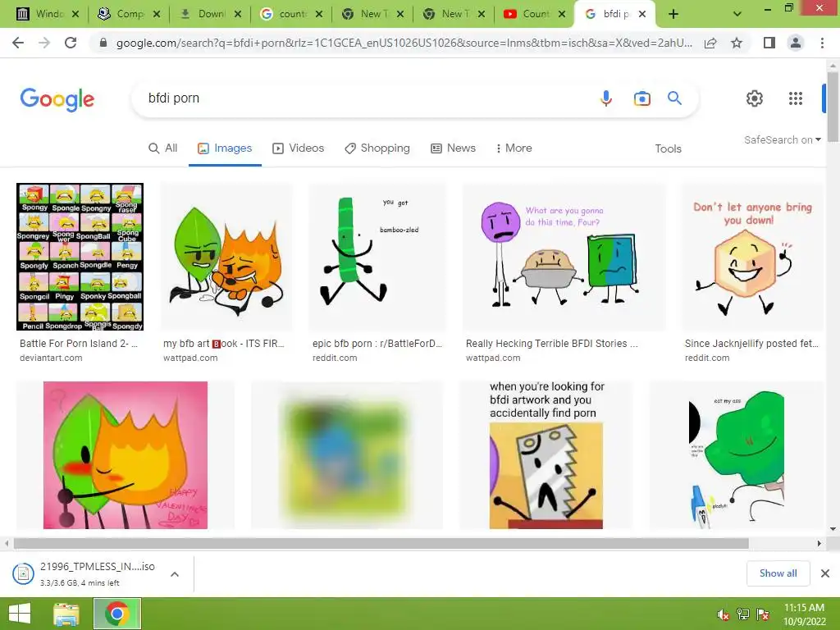Image resolution: width=840 pixels, height=630 pixels.
Task: Open the Lollipop, Cake, Book thumbnail
Action: point(564,257)
